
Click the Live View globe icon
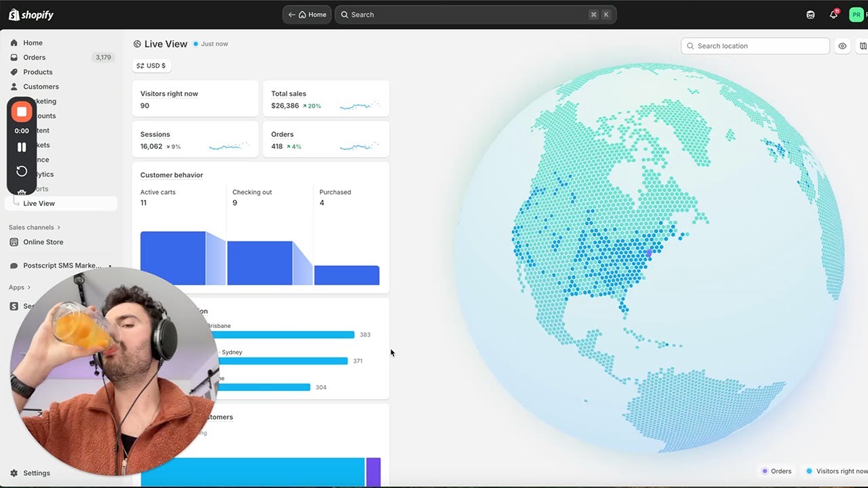[x=138, y=44]
